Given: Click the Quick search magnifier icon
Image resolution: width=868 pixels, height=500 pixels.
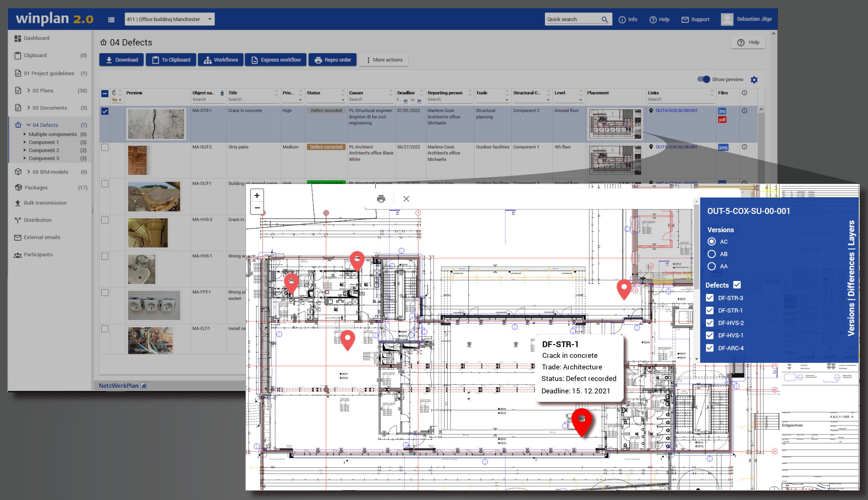Looking at the screenshot, I should pyautogui.click(x=605, y=19).
